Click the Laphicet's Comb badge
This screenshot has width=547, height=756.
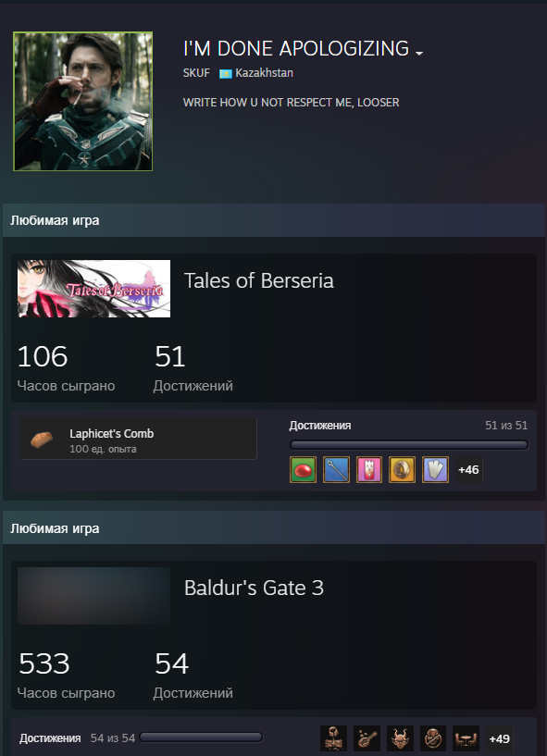coord(138,439)
